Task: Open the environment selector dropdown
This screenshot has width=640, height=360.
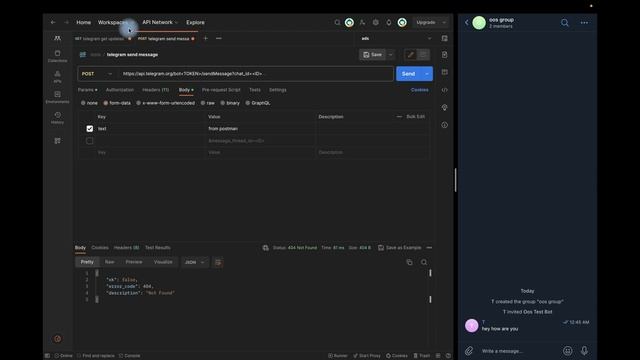Action: (396, 38)
